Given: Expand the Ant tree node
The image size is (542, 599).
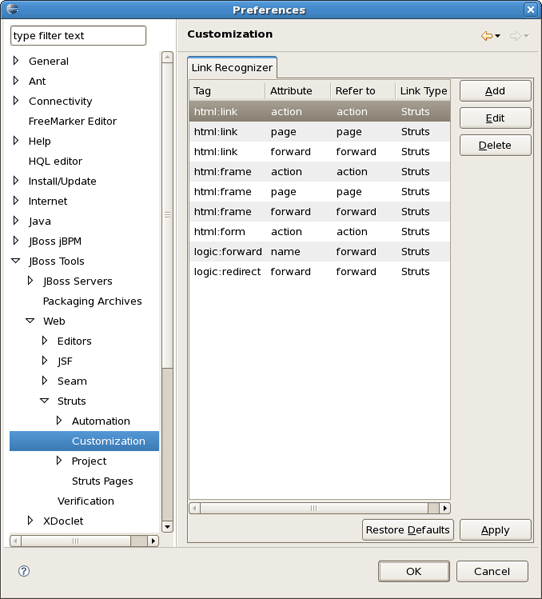Looking at the screenshot, I should 16,81.
